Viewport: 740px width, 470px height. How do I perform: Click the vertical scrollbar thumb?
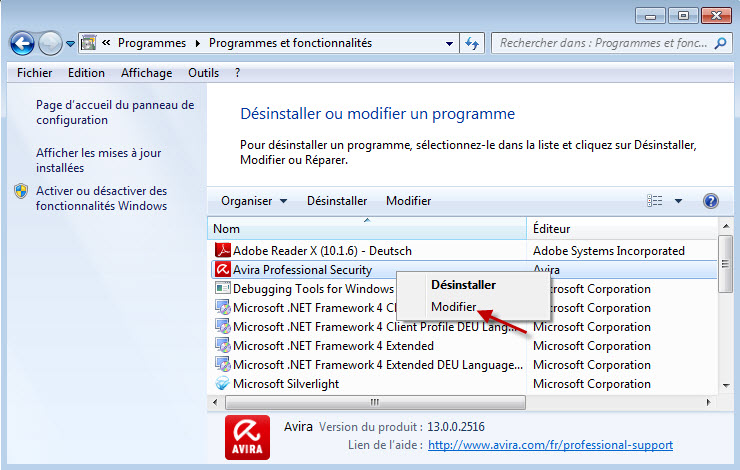tap(725, 263)
